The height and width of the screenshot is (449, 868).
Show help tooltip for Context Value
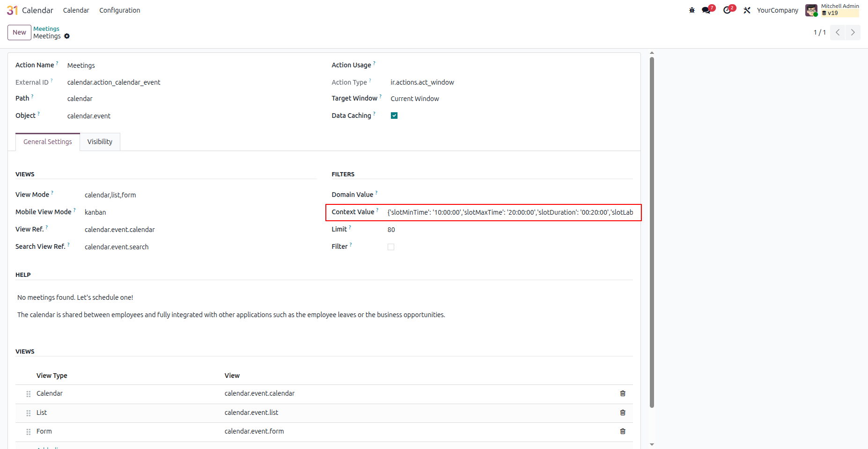click(x=377, y=210)
